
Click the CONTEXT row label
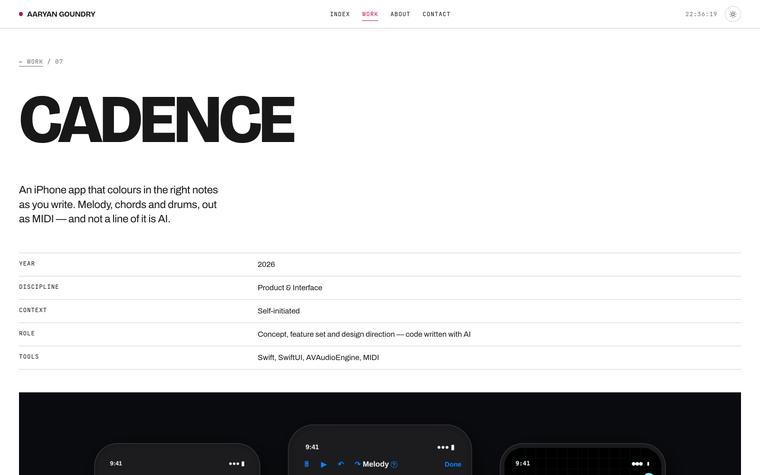[32, 310]
